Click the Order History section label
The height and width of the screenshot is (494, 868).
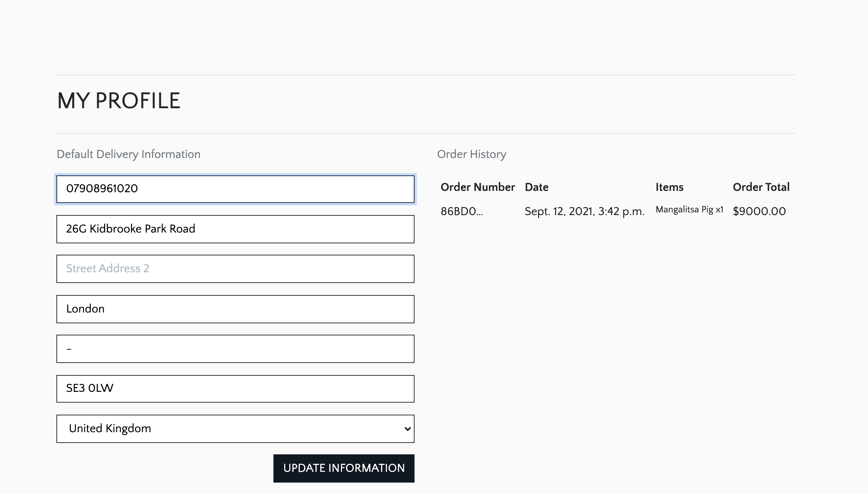[x=471, y=154]
